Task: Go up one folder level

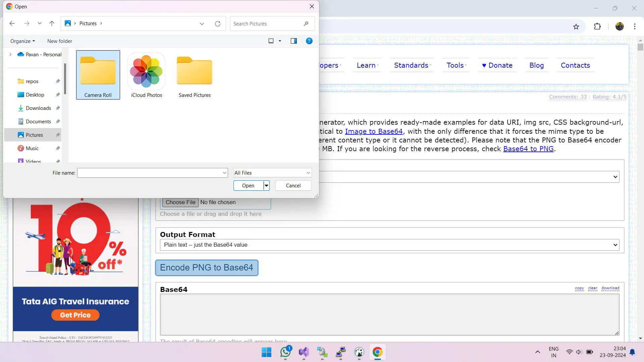Action: [x=52, y=23]
